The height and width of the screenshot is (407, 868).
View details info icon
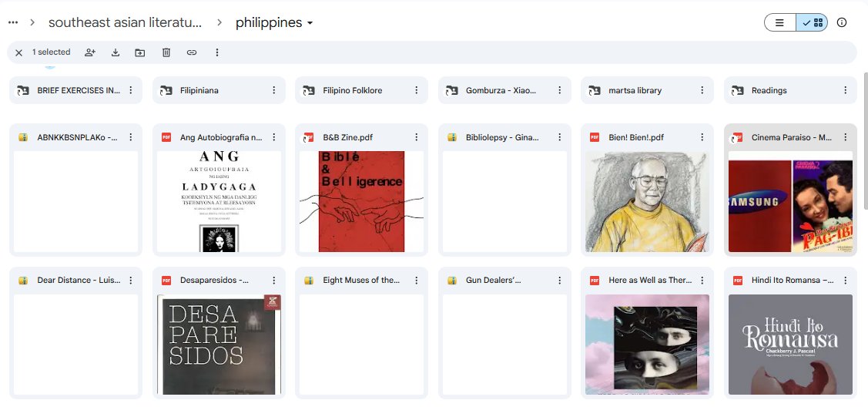[842, 22]
